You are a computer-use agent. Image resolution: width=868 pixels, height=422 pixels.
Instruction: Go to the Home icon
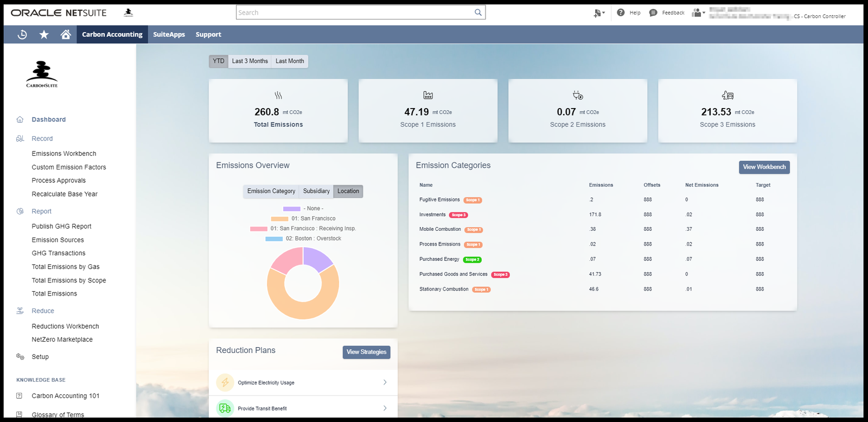(66, 35)
